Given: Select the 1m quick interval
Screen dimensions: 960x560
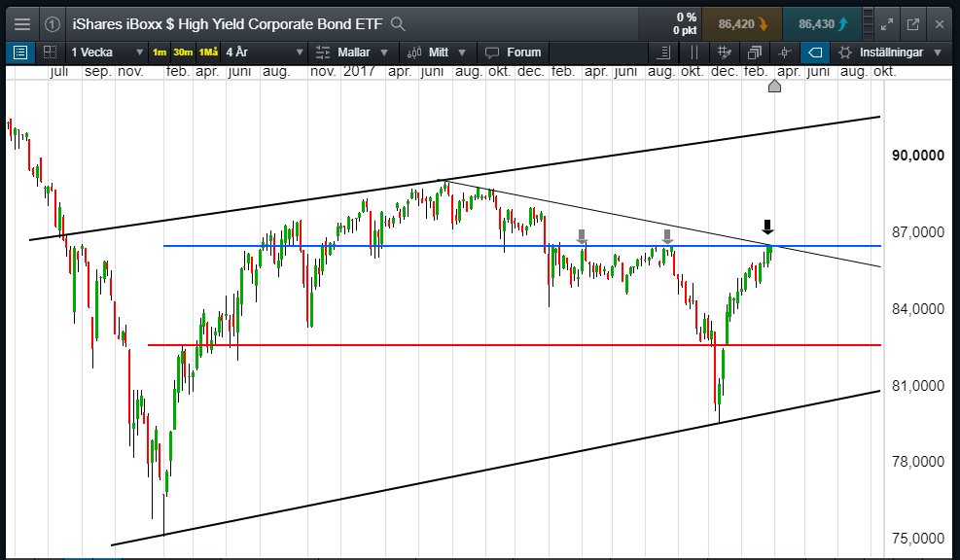Looking at the screenshot, I should [x=160, y=52].
